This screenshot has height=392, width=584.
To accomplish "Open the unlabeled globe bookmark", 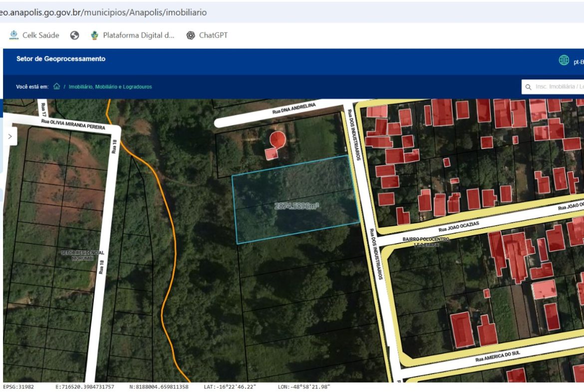I will coord(75,35).
